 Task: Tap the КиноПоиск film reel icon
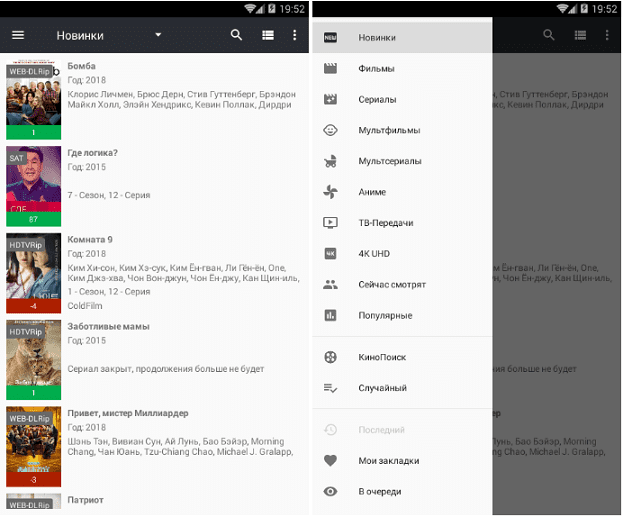click(331, 357)
